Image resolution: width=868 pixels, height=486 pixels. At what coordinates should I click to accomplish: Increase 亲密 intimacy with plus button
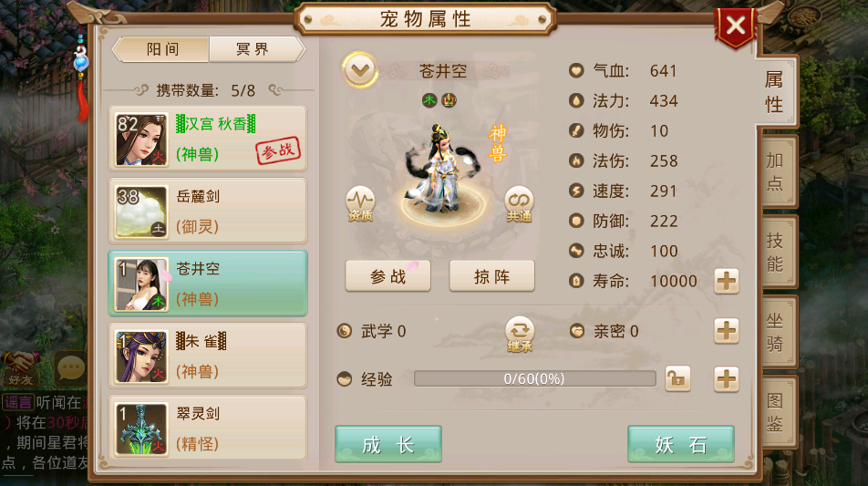tap(727, 331)
